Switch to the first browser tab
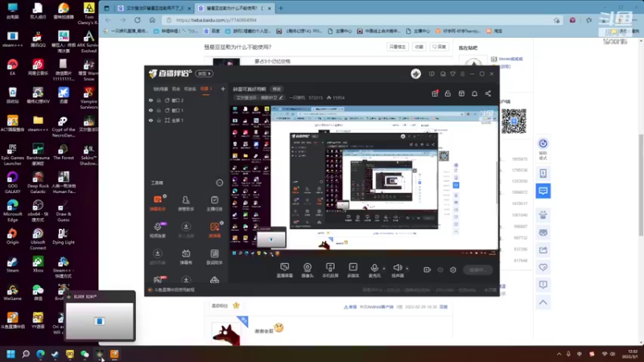The width and height of the screenshot is (644, 362). 154,8
